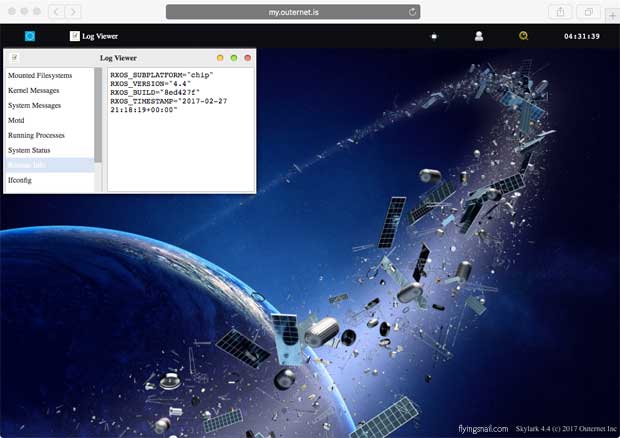
Task: Go forward in browser
Action: tap(73, 12)
